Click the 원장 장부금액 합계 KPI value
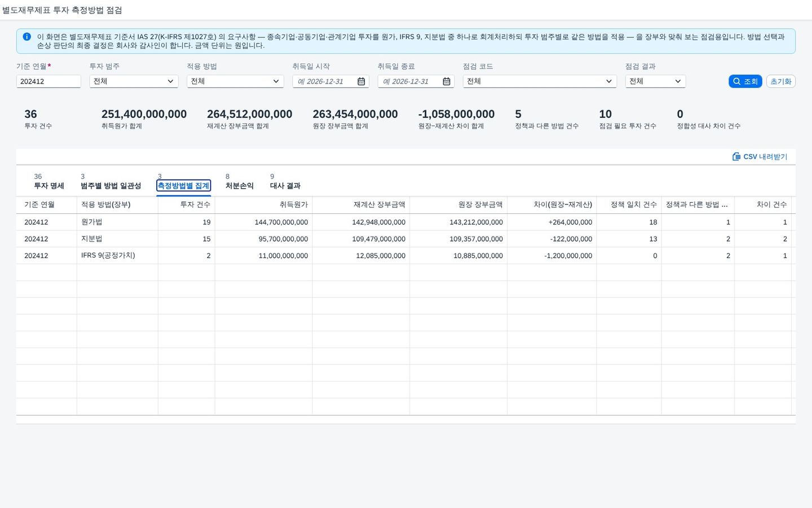The height and width of the screenshot is (508, 812). [355, 114]
